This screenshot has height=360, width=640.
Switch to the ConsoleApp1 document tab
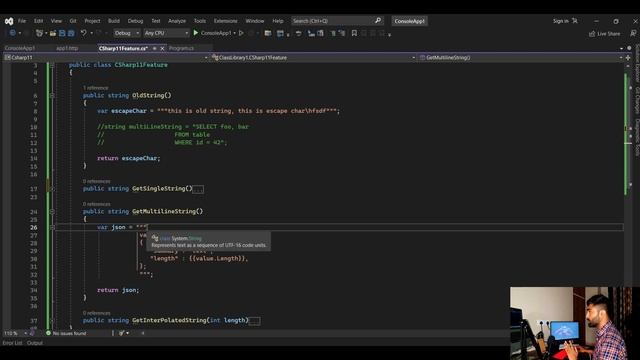pos(20,48)
